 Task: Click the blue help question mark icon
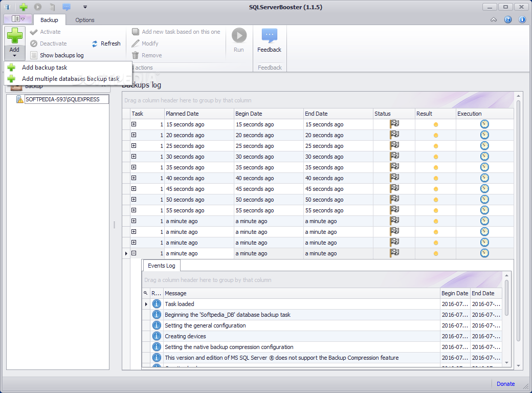[508, 19]
